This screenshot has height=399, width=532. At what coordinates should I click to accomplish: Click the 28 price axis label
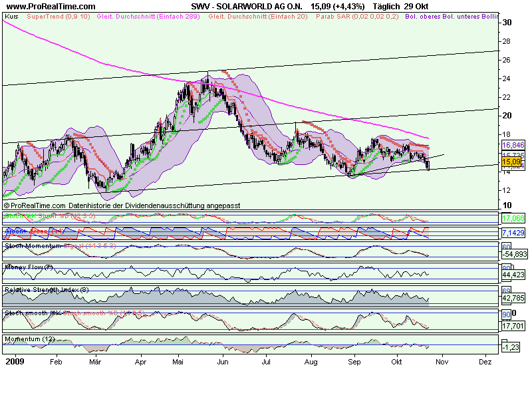click(x=507, y=41)
